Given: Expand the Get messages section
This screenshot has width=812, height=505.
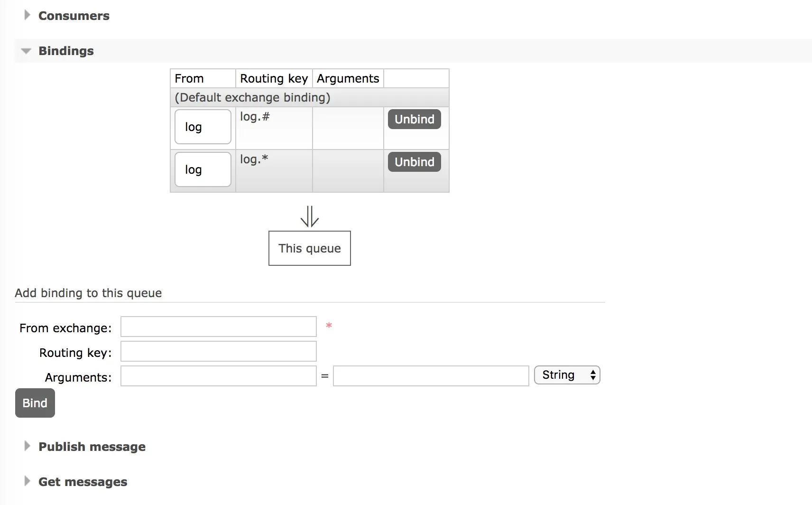Looking at the screenshot, I should (x=83, y=482).
